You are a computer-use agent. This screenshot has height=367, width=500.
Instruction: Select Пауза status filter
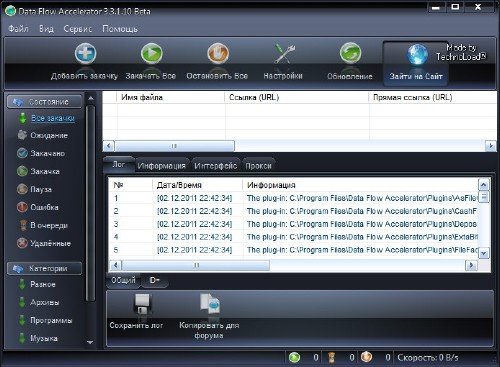point(41,189)
